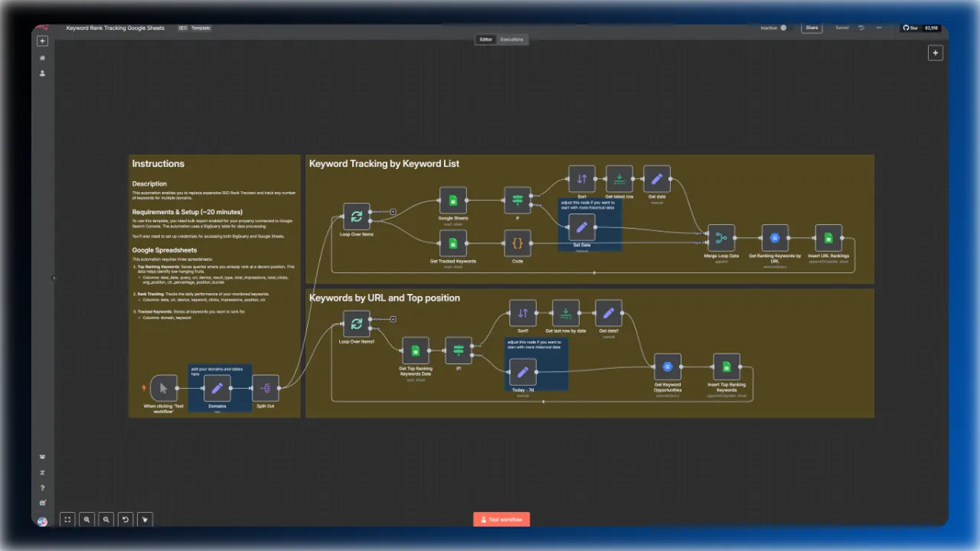
Task: Open the Sort1 node
Action: point(523,313)
